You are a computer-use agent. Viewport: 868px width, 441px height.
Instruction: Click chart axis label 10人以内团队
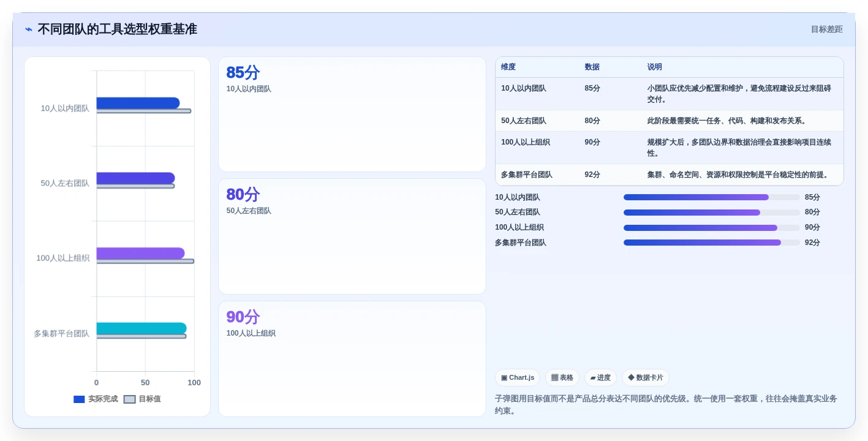tap(65, 108)
